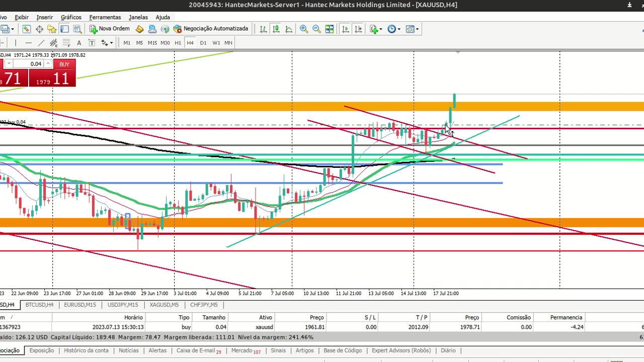The image size is (644, 362).
Task: Switch to H1 timeframe
Action: pyautogui.click(x=178, y=43)
